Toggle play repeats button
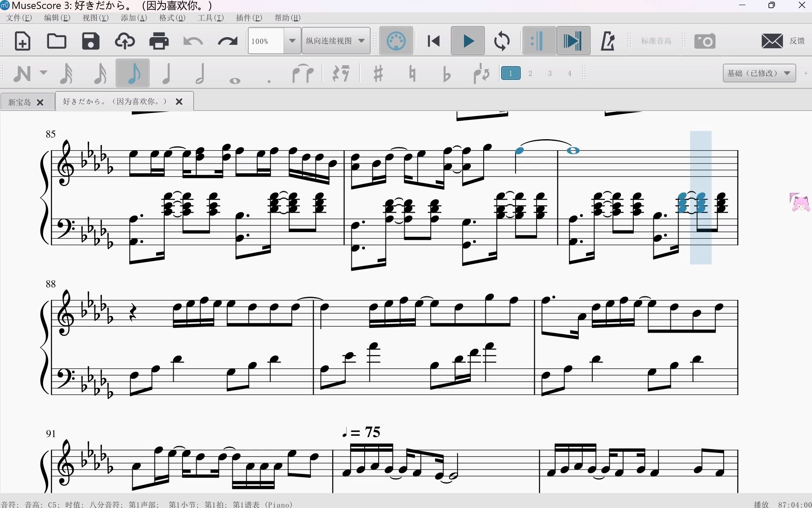Screen dimensions: 812x508 pos(539,41)
